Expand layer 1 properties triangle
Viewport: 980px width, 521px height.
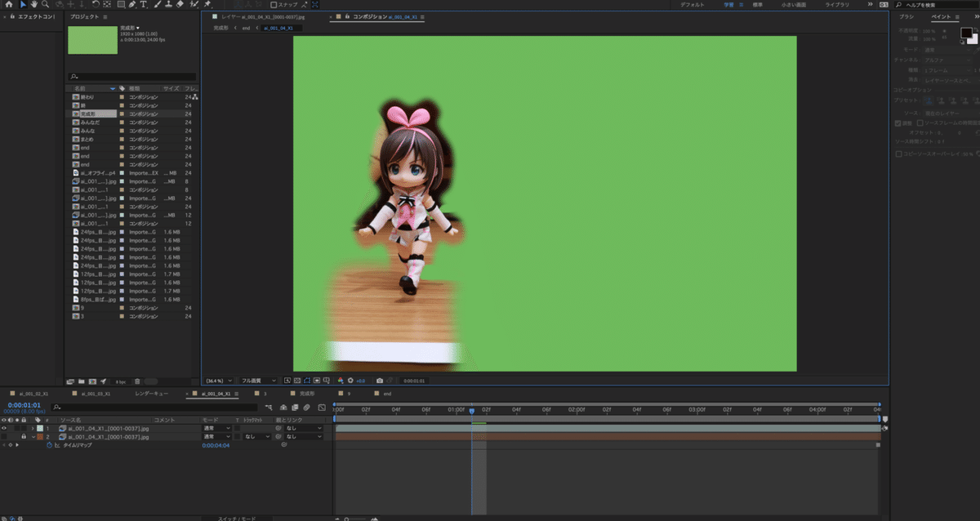[33, 428]
